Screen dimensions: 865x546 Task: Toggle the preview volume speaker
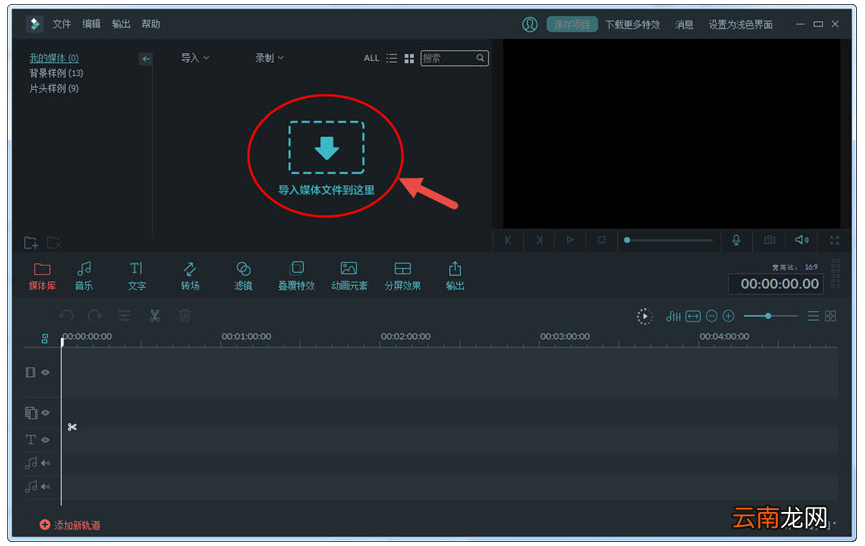pos(802,240)
